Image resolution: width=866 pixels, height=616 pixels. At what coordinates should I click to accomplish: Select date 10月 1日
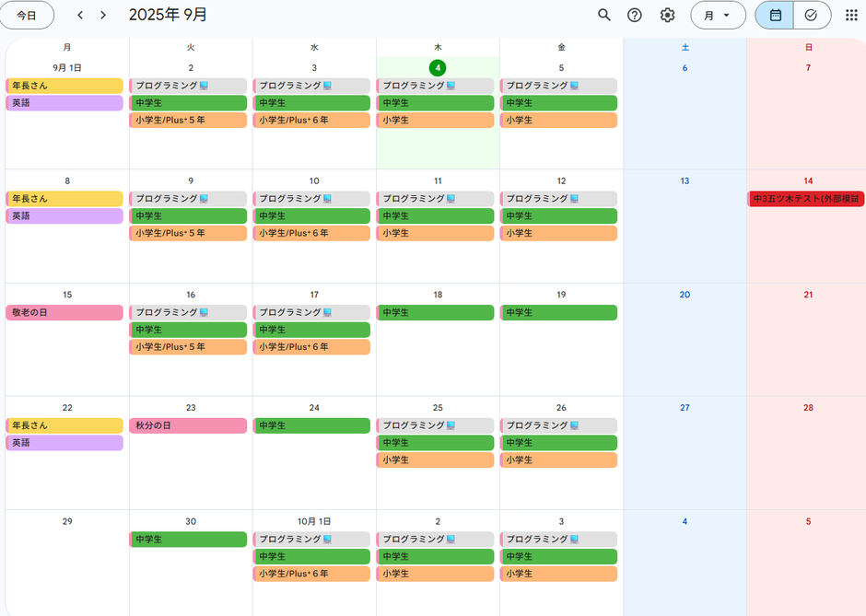pos(314,521)
